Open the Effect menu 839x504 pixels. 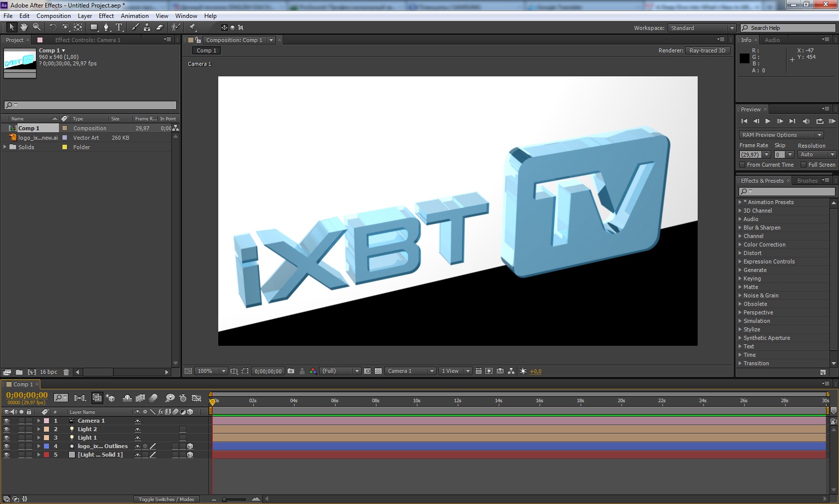point(106,16)
